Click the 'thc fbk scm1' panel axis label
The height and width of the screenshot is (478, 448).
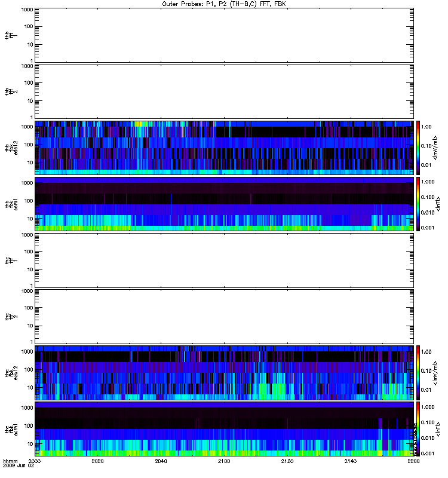(x=11, y=429)
